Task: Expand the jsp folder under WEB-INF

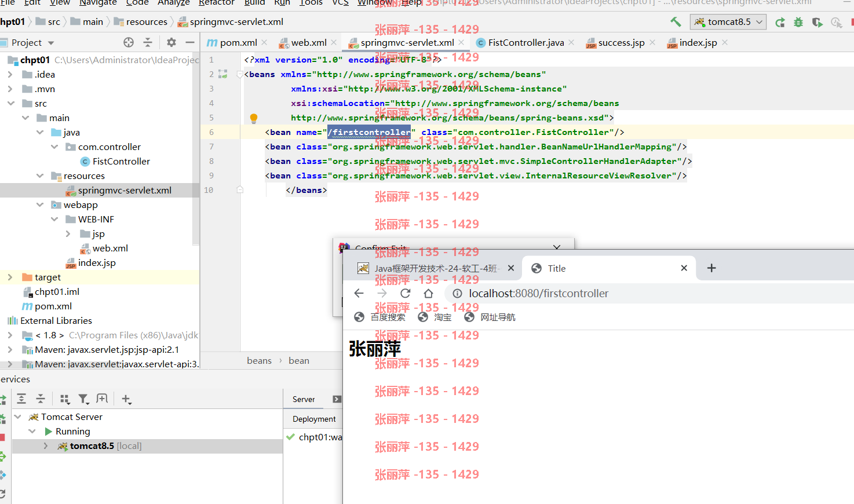Action: 68,233
